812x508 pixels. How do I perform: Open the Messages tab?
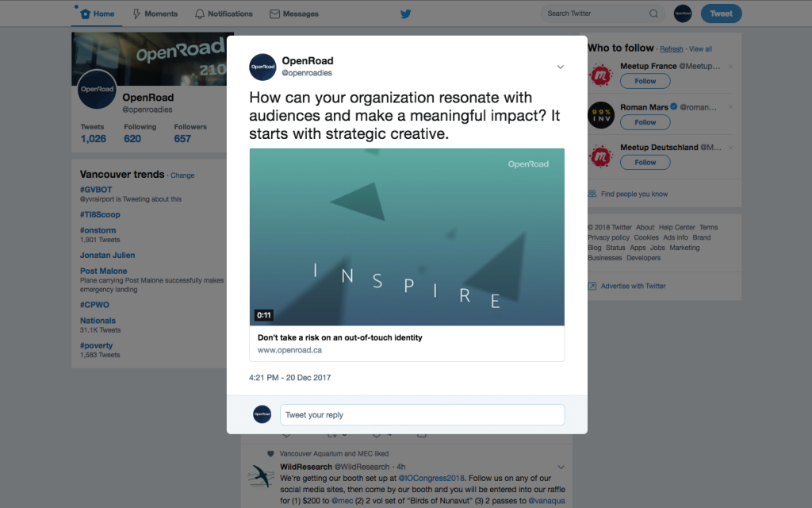coord(294,13)
